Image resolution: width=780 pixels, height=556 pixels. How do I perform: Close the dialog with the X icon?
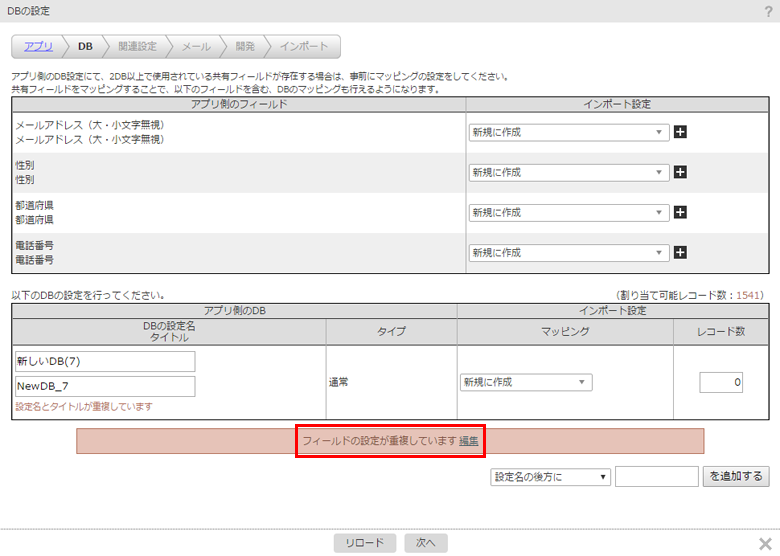pos(765,543)
